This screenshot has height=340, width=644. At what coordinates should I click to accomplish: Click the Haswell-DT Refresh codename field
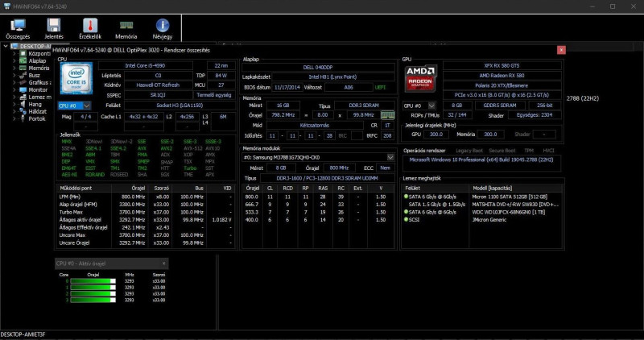pos(158,85)
